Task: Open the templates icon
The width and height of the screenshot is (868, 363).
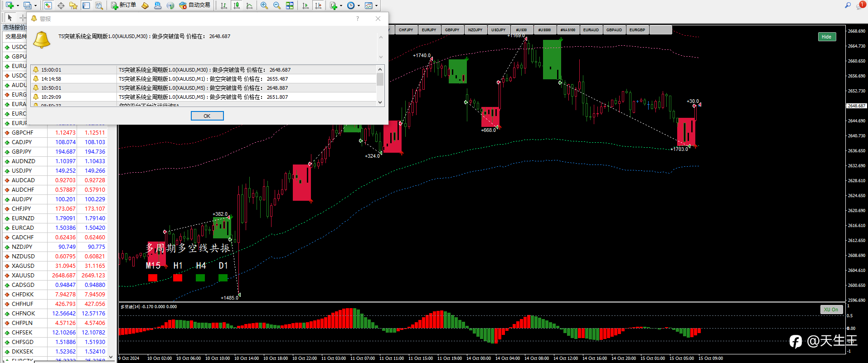Action: (369, 5)
